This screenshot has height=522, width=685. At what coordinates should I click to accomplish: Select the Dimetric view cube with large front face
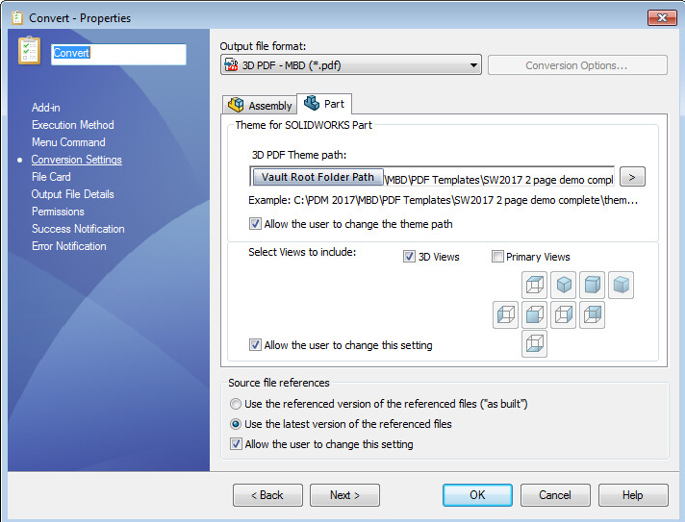tap(592, 285)
